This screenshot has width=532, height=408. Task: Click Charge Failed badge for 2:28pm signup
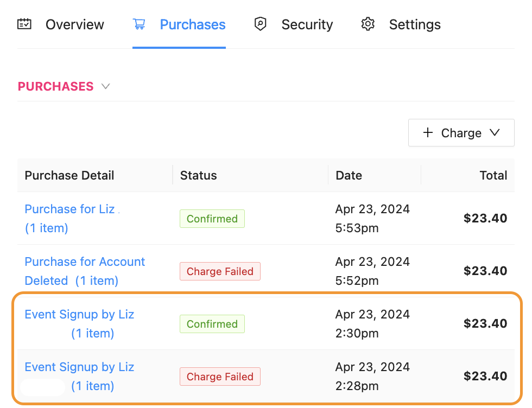pyautogui.click(x=220, y=377)
